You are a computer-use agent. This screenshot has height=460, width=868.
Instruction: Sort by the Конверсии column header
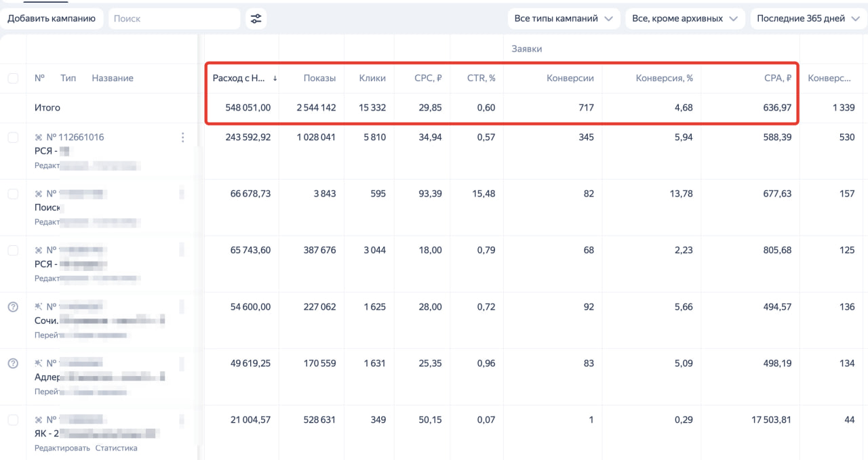pos(570,79)
